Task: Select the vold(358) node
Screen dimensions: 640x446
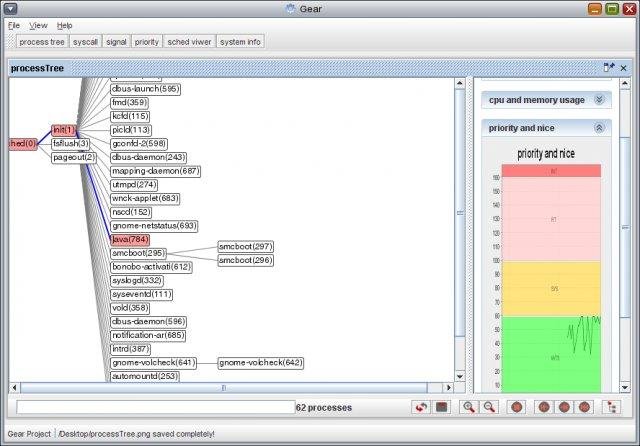Action: pyautogui.click(x=130, y=308)
